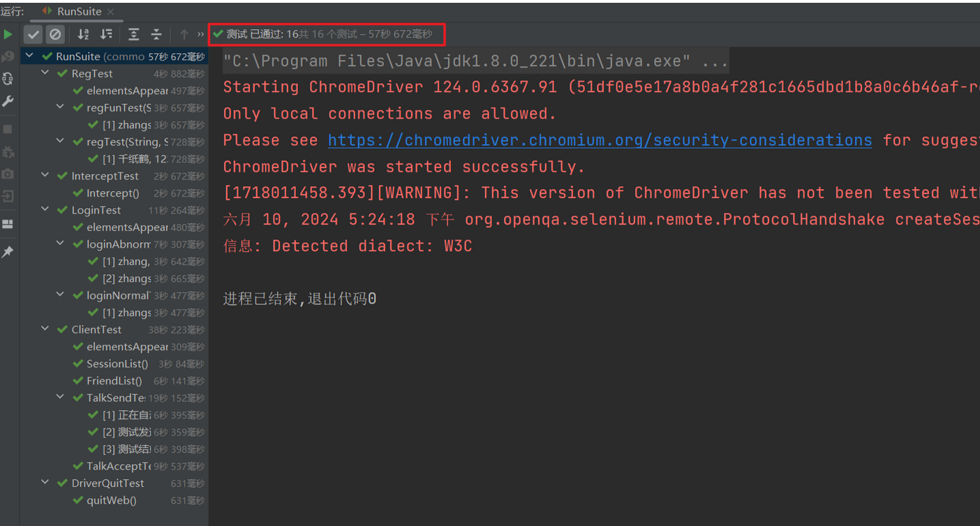The width and height of the screenshot is (980, 526).
Task: Collapse the LoginTest node
Action: [x=45, y=210]
